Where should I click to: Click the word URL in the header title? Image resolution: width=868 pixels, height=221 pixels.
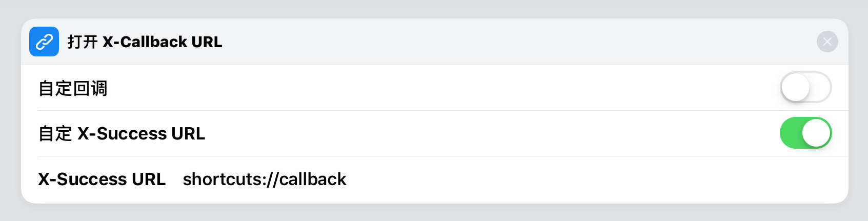tap(206, 42)
